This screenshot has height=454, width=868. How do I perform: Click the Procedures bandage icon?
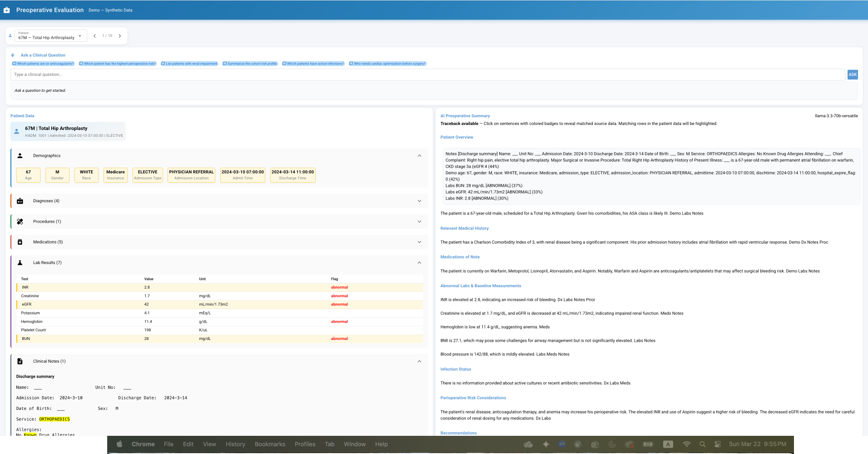coord(20,222)
